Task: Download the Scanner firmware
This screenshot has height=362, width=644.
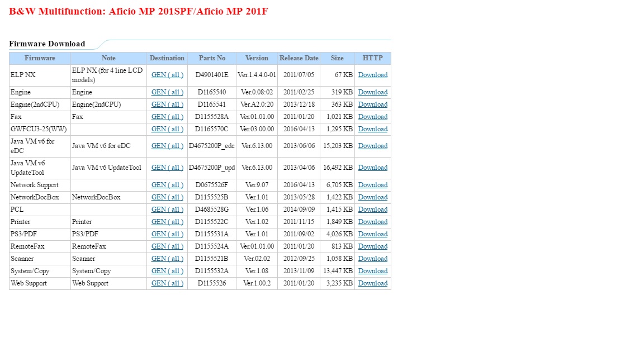Action: [372, 259]
